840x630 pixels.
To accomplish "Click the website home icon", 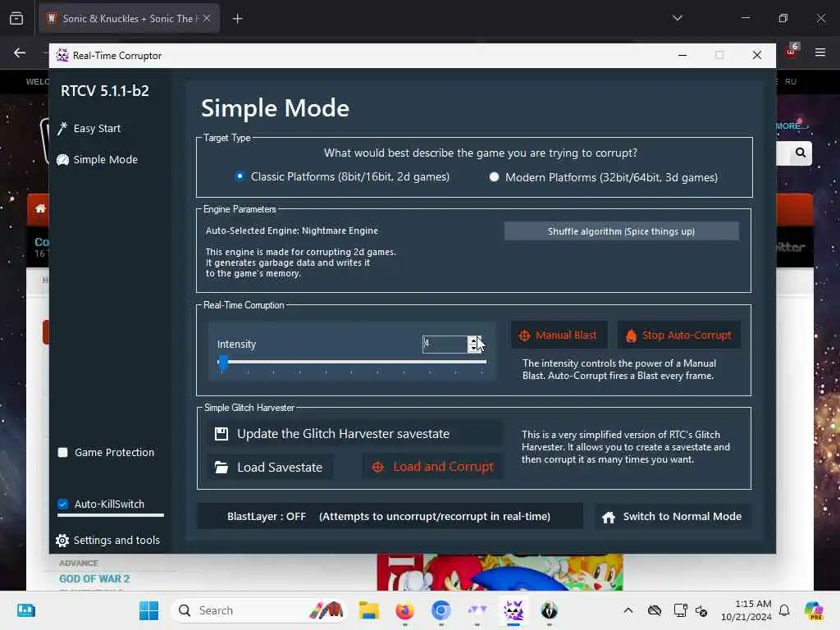I will (x=41, y=208).
